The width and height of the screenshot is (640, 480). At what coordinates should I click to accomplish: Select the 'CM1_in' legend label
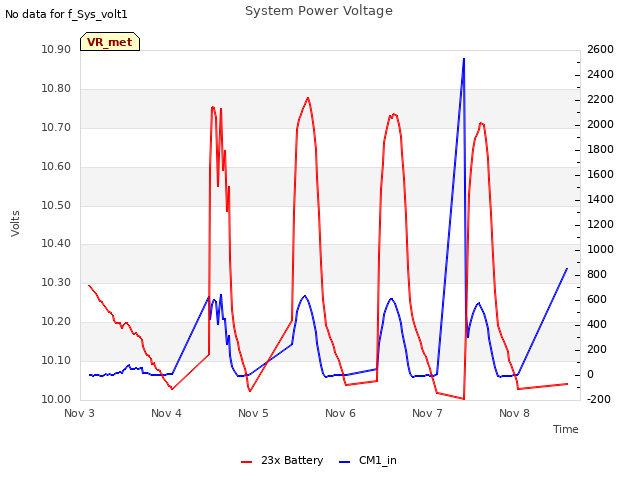(x=378, y=460)
